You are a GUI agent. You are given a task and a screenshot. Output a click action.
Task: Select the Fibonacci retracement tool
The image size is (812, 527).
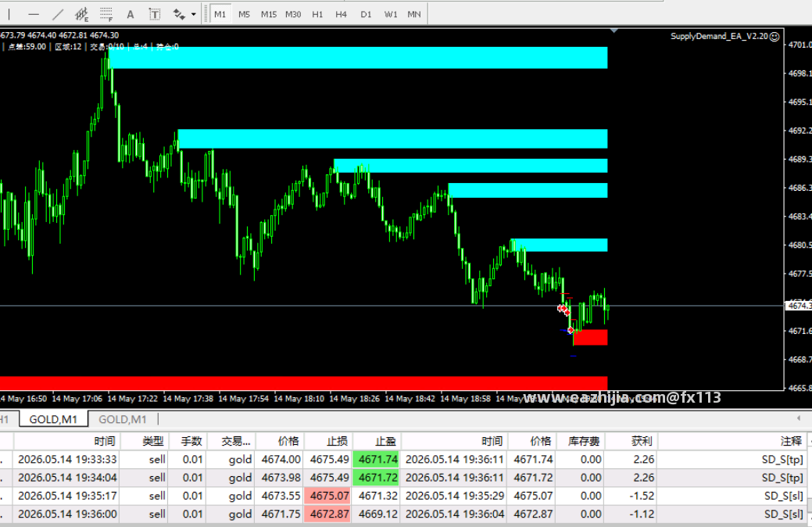coord(106,15)
